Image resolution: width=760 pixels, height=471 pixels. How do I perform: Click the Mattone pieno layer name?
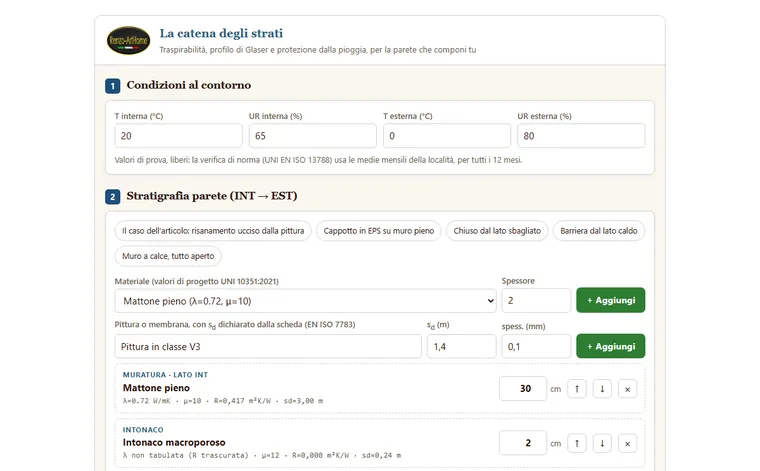(x=156, y=388)
